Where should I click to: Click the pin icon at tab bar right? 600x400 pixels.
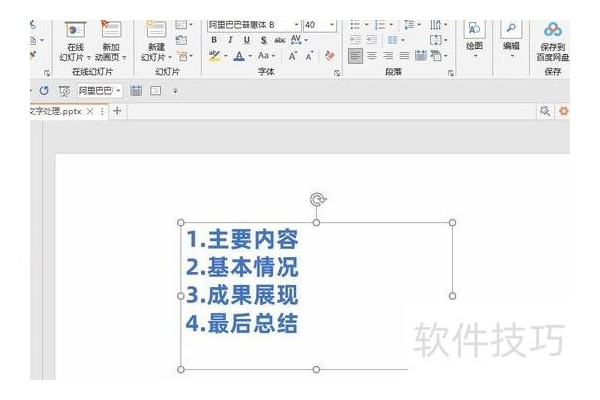click(x=545, y=111)
